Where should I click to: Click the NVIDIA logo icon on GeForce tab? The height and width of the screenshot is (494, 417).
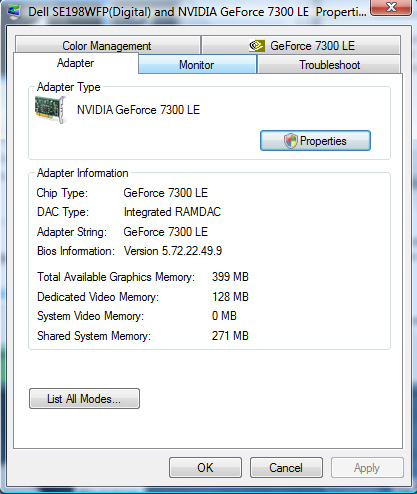point(257,45)
